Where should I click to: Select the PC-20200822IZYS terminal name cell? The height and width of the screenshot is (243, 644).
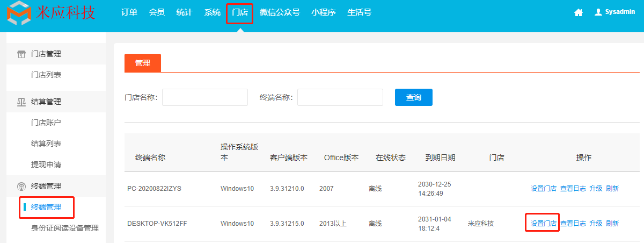(x=154, y=189)
